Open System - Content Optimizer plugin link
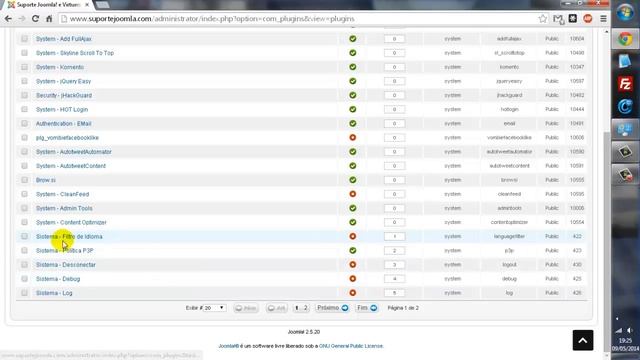The width and height of the screenshot is (640, 360). (71, 222)
